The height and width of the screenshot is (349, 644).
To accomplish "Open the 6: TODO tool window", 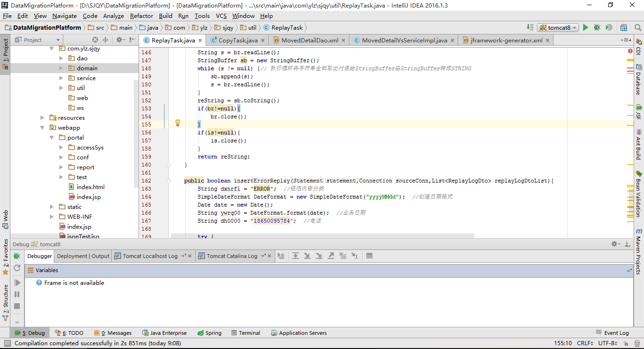I will [x=69, y=333].
